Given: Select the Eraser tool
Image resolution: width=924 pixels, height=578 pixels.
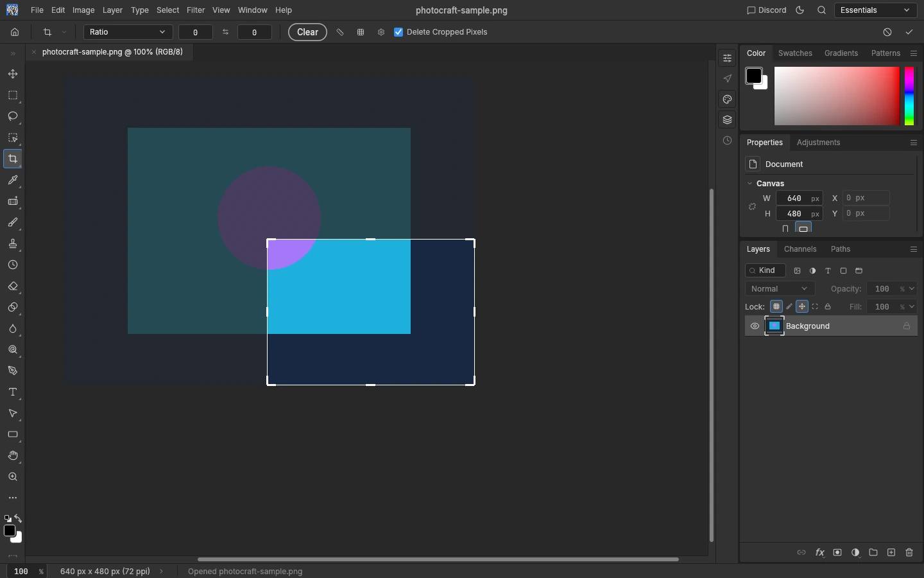Looking at the screenshot, I should tap(13, 286).
